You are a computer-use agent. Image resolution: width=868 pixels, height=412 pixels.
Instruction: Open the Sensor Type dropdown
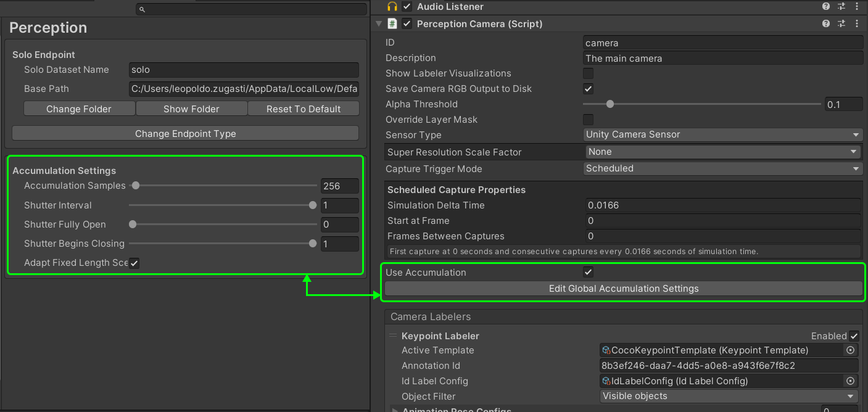(x=723, y=134)
